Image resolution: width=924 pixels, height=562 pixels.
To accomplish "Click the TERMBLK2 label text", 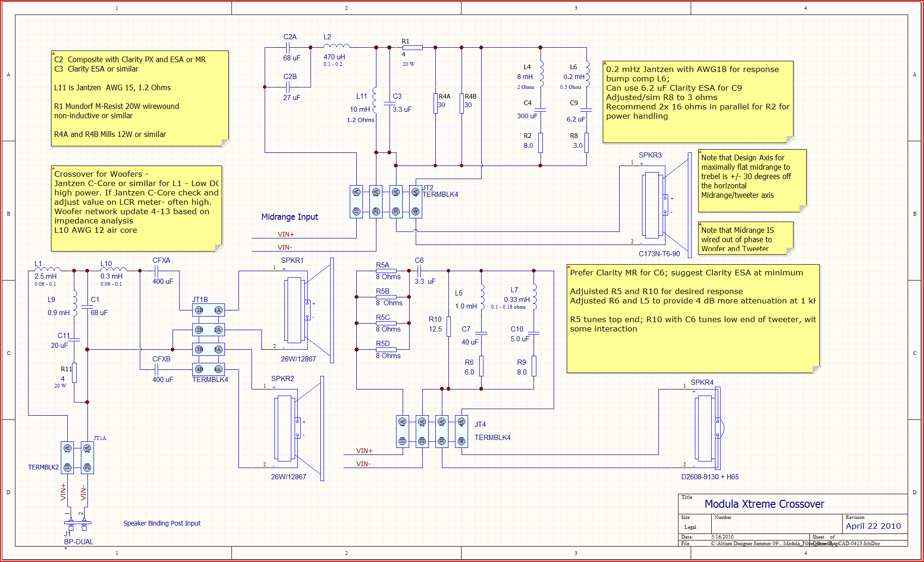I will (43, 467).
